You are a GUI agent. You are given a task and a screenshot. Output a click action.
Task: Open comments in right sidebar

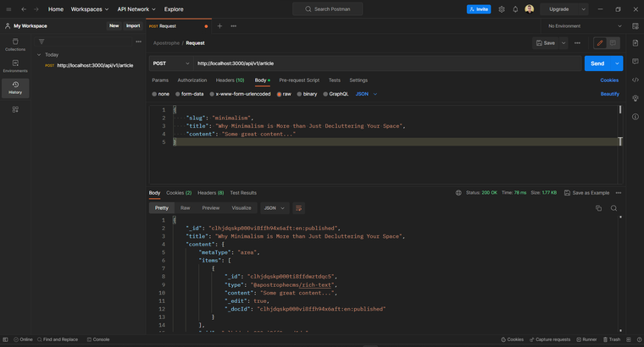(x=636, y=62)
